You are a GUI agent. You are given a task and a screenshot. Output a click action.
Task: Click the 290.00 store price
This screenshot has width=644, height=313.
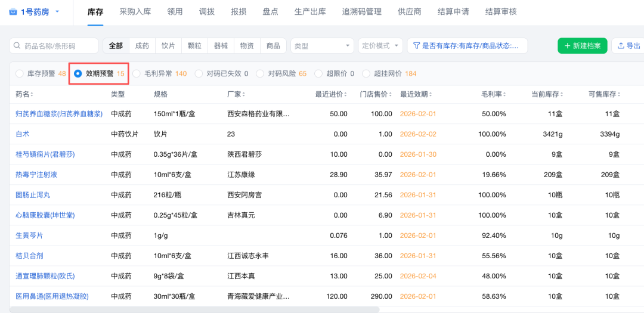tap(382, 296)
